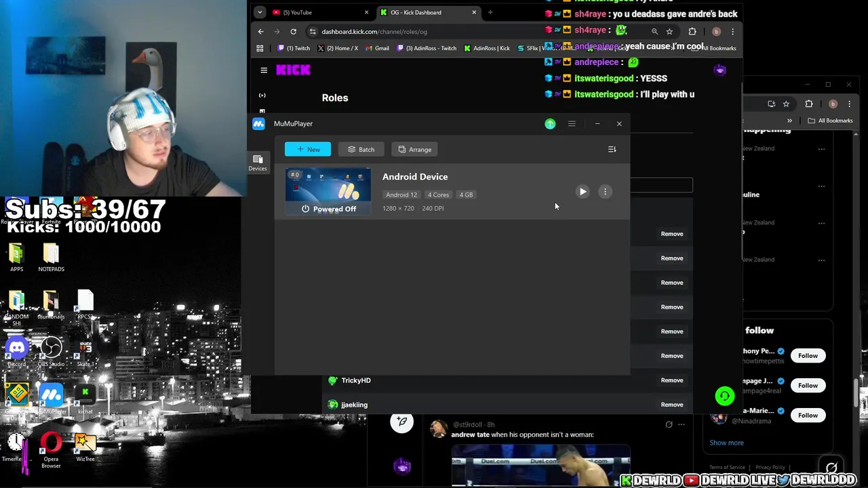868x488 pixels.
Task: Open more options on the top New Zealand trend
Action: (821, 149)
